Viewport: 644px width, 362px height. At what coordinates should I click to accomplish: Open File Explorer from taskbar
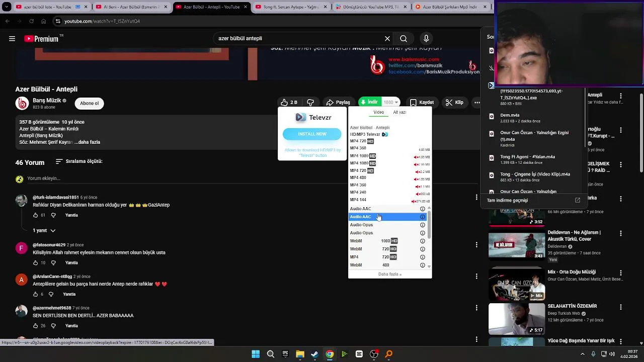pos(300,354)
